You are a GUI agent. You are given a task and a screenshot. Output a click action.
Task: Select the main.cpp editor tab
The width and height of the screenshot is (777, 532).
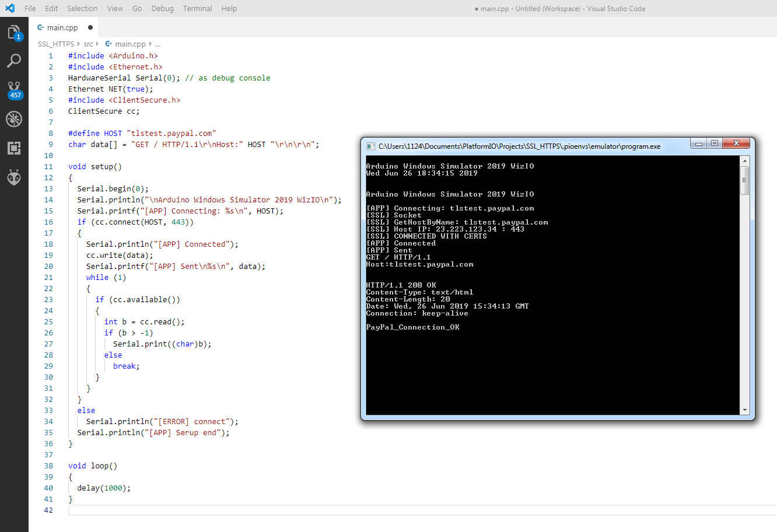[64, 27]
